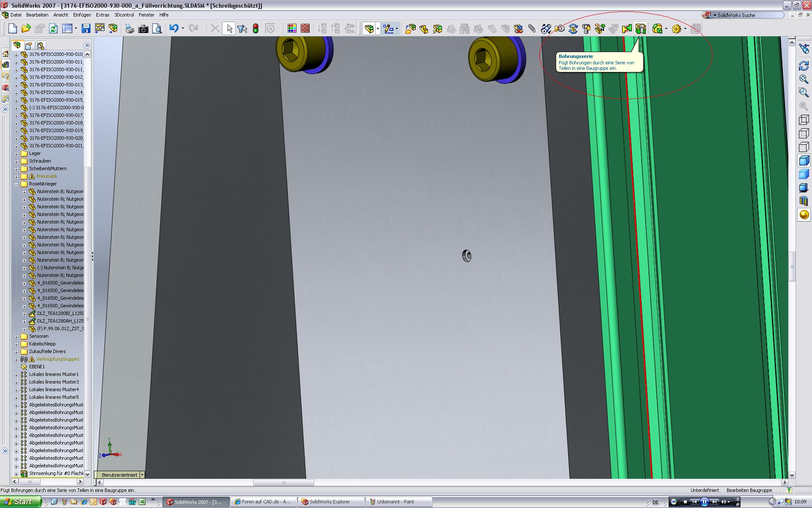This screenshot has width=812, height=508.
Task: Open the Extras menu
Action: click(x=102, y=15)
